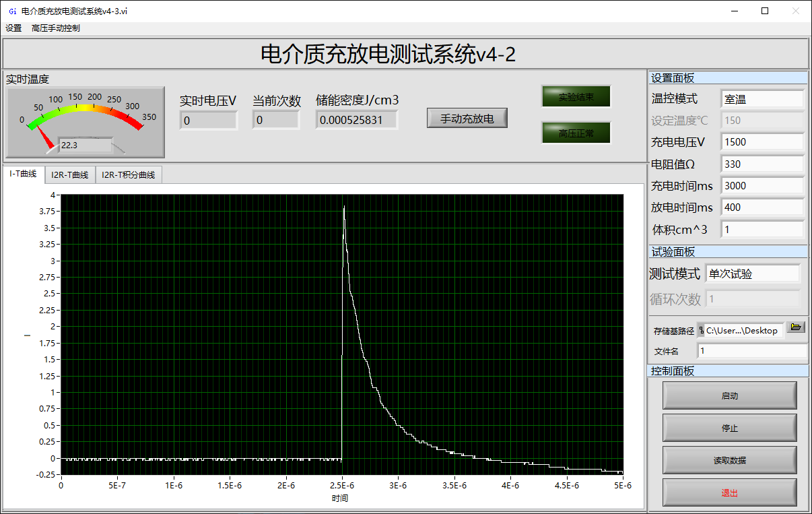Click the 高压正常 indicator light

(x=576, y=133)
